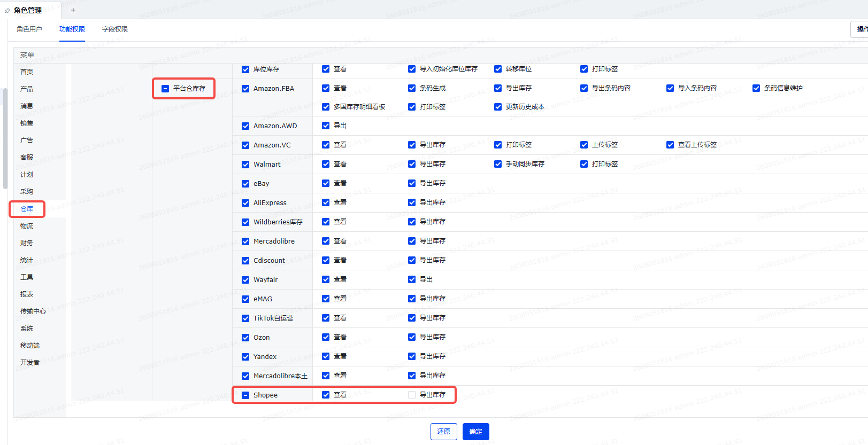Choose 广告 menu entry
Image resolution: width=868 pixels, height=445 pixels.
27,140
